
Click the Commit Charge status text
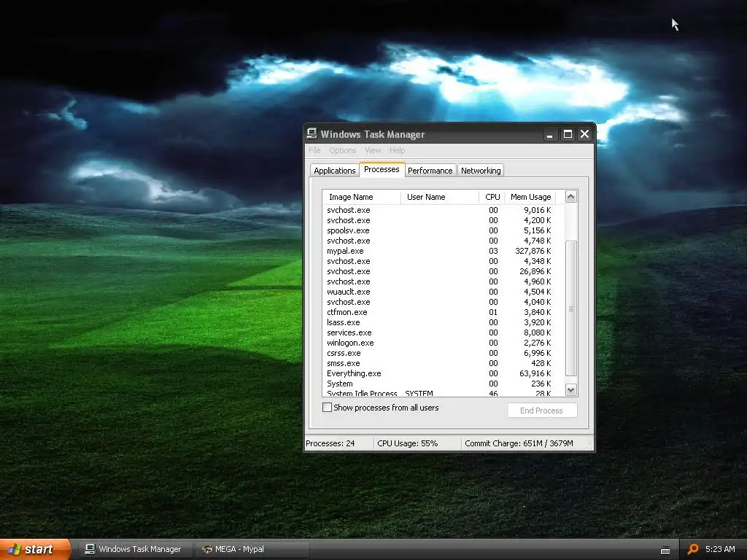point(519,443)
